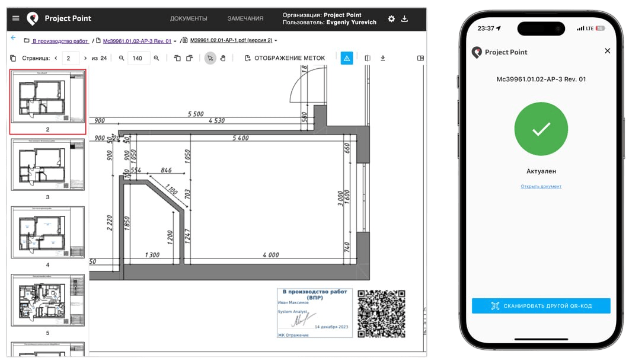Click the Организация: Project Point text
Image resolution: width=629 pixels, height=364 pixels.
(x=322, y=15)
